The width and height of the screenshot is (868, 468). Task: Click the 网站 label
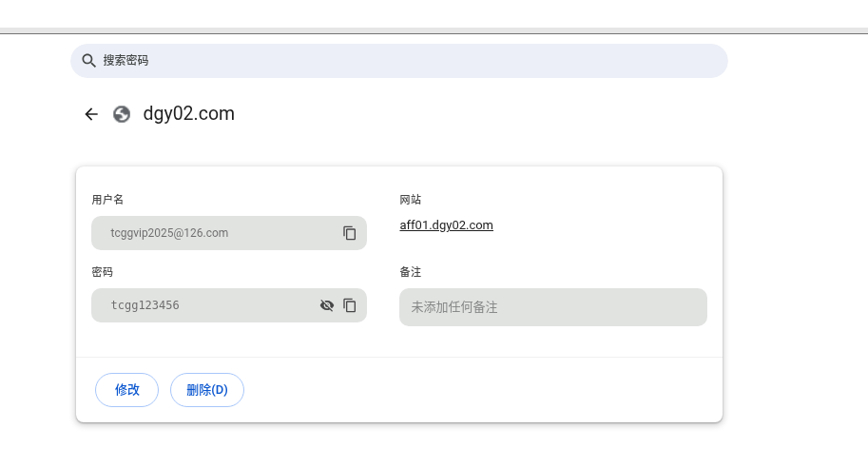(x=410, y=200)
